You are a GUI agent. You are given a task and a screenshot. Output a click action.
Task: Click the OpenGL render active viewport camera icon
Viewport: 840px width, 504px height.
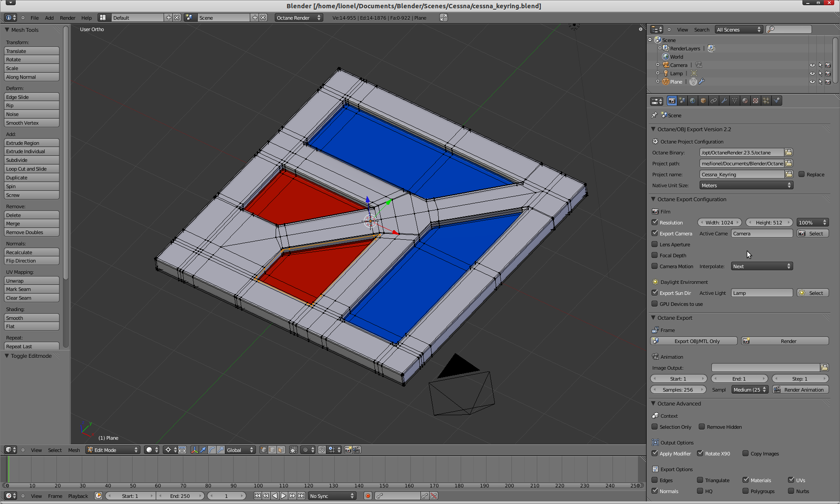(x=348, y=450)
